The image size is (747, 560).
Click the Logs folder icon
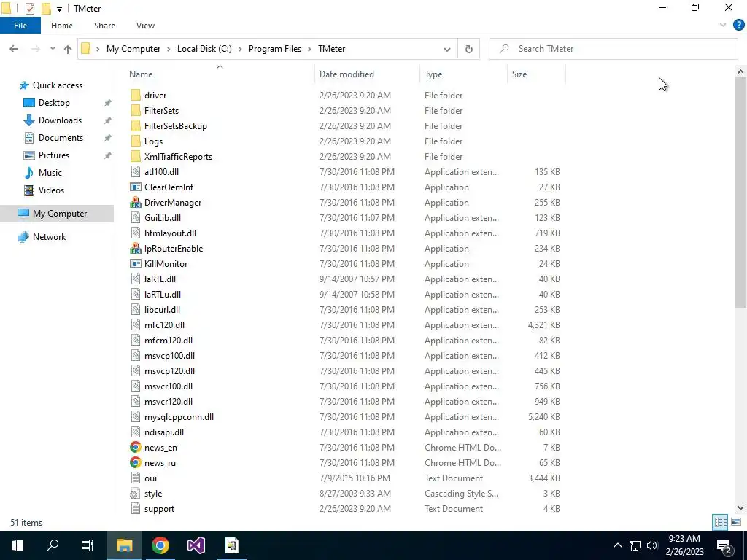pyautogui.click(x=136, y=141)
